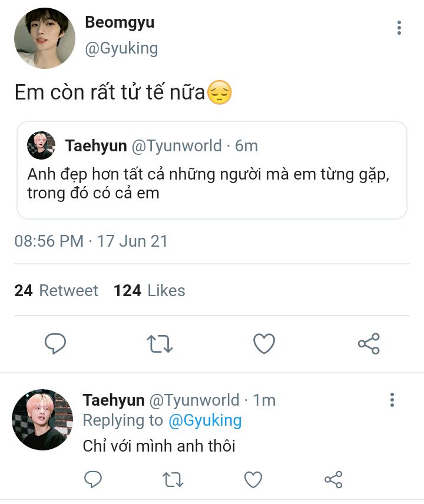
Task: Like Beomgyu's main tweet
Action: pos(264,344)
